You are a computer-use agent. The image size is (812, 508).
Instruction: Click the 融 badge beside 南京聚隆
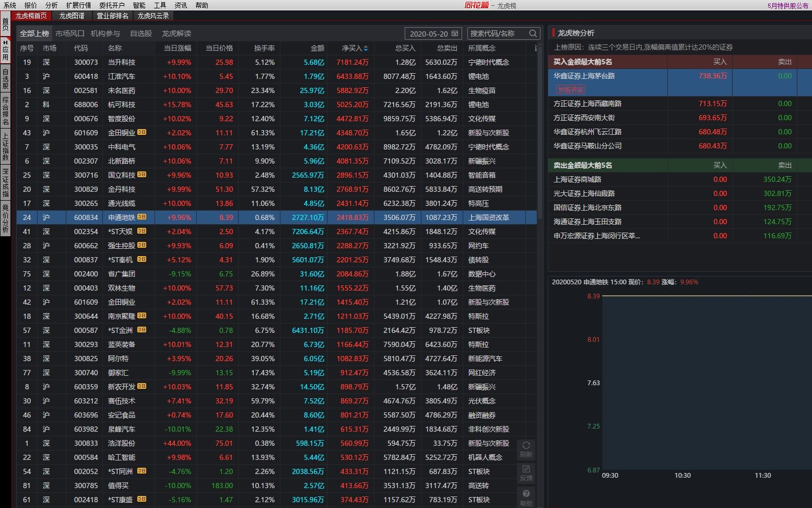(x=142, y=316)
